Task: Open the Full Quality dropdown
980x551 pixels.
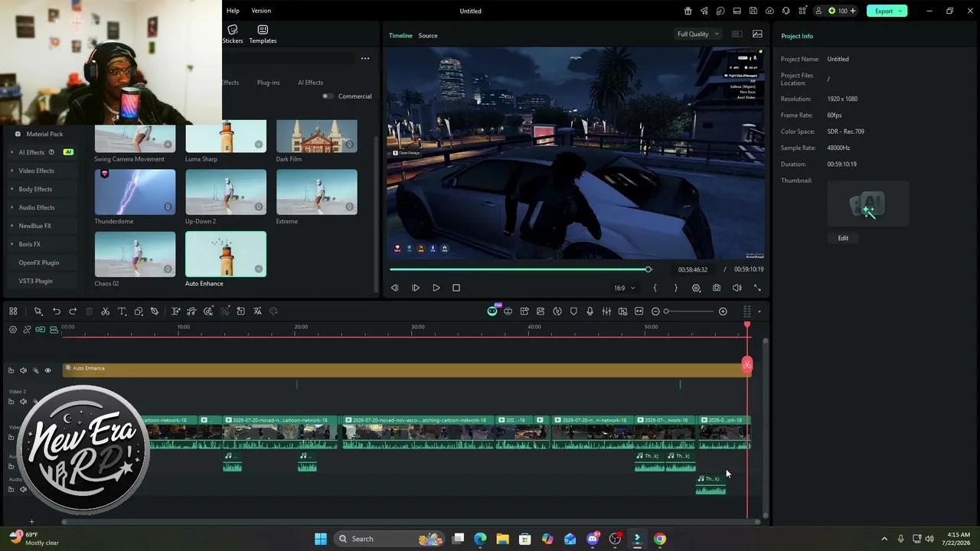Action: pyautogui.click(x=697, y=34)
